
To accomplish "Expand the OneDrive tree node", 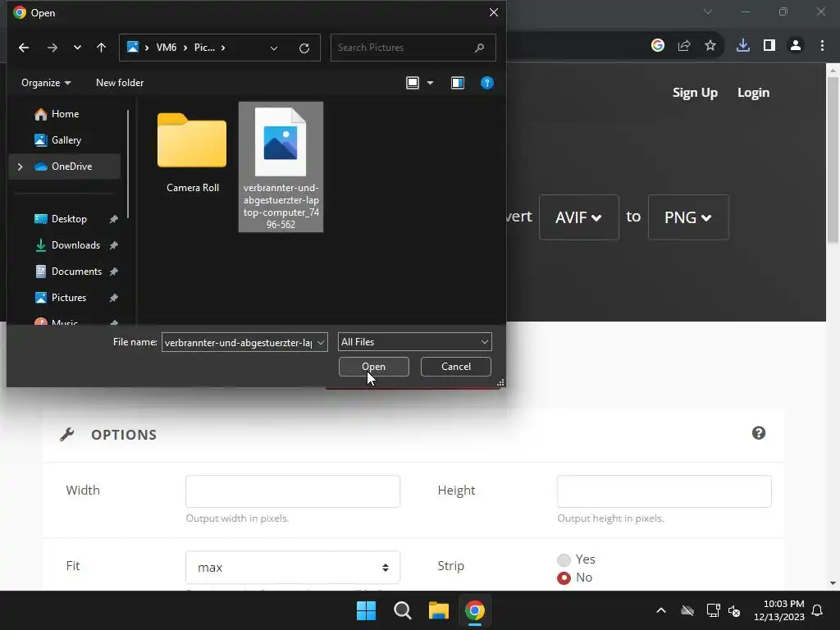I will click(20, 167).
